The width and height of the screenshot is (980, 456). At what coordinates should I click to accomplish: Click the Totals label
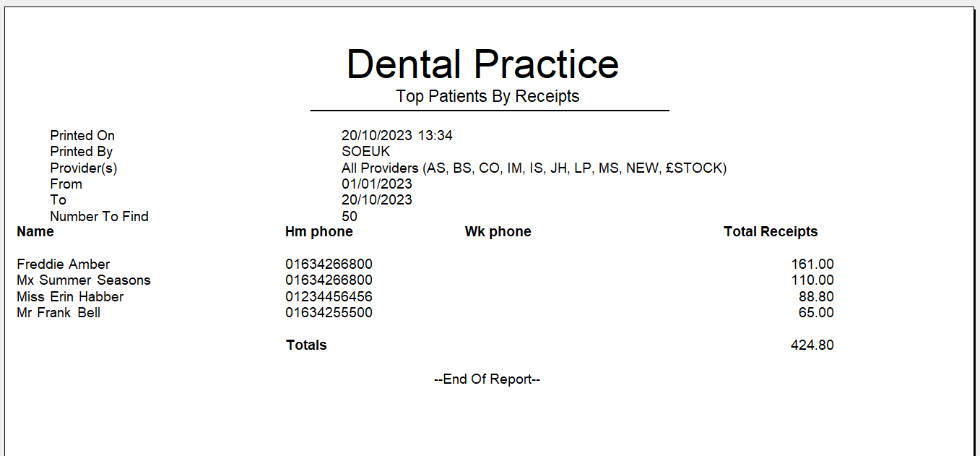[x=307, y=345]
